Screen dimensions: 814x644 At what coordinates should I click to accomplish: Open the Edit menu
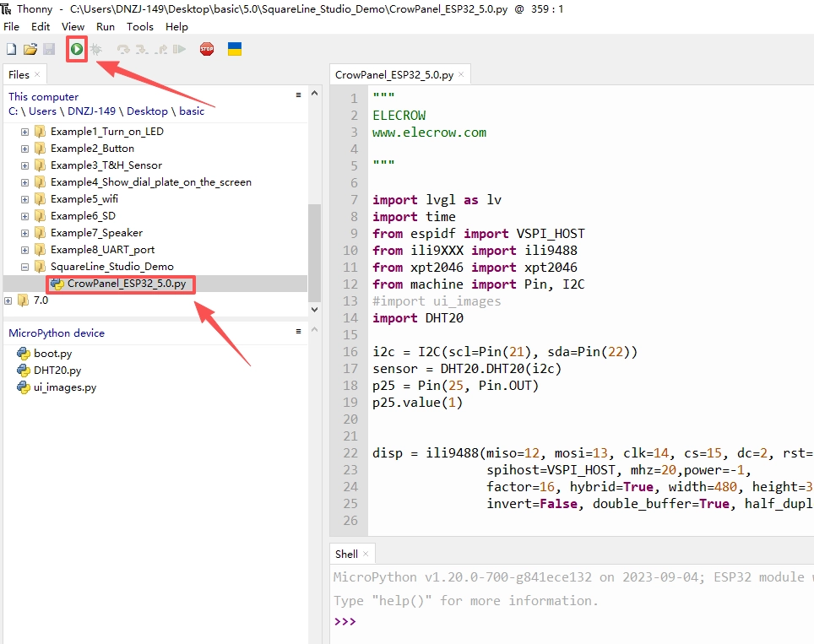[x=41, y=26]
